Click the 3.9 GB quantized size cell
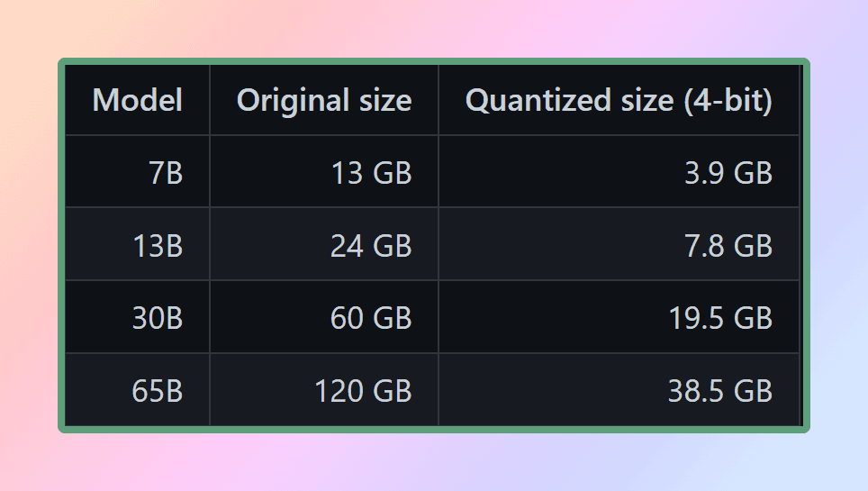The height and width of the screenshot is (491, 868). click(x=619, y=172)
